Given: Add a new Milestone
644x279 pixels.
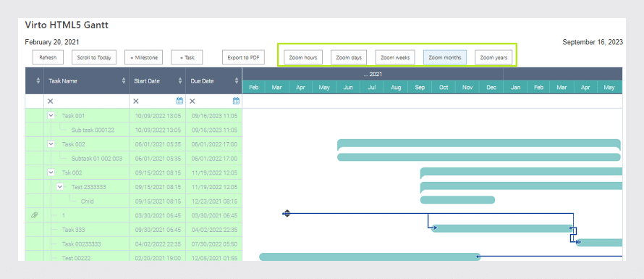Looking at the screenshot, I should 144,57.
